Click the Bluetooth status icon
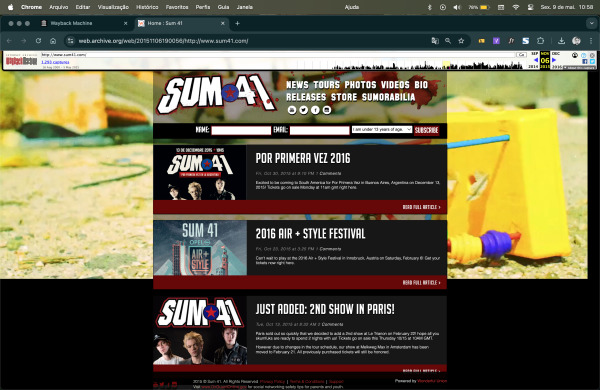This screenshot has width=600, height=390. pos(430,7)
